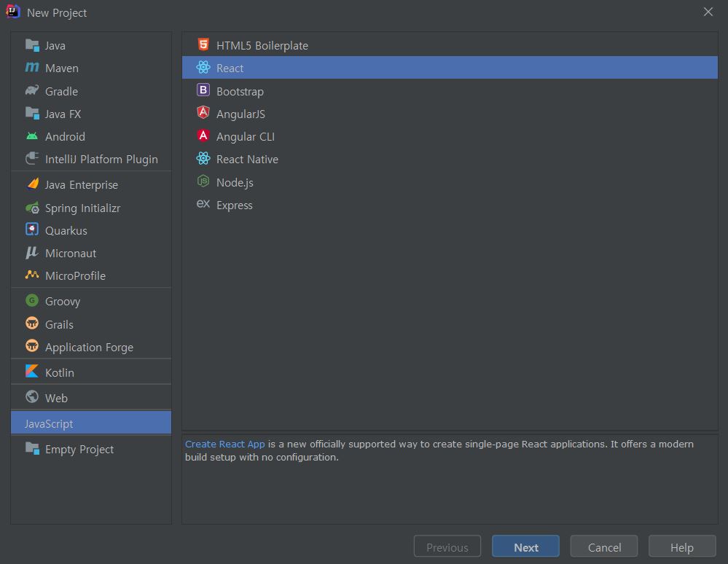Pick the AngularJS template name
This screenshot has width=728, height=564.
click(240, 114)
